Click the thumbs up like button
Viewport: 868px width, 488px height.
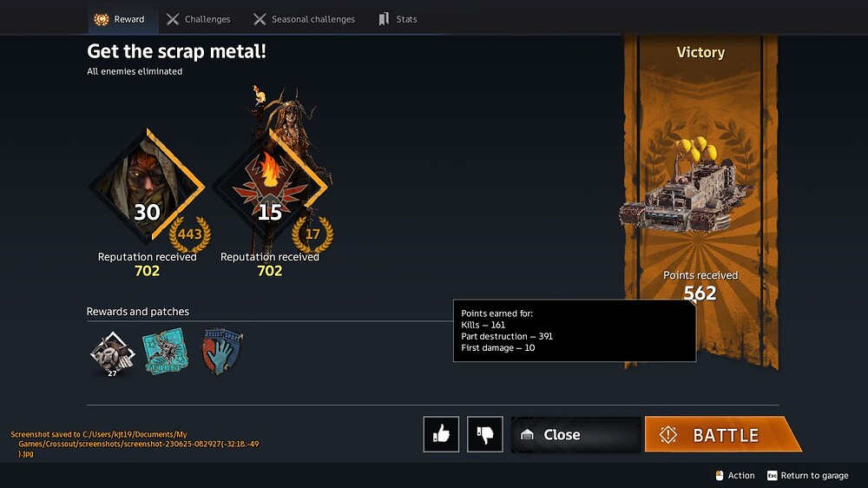coord(441,434)
